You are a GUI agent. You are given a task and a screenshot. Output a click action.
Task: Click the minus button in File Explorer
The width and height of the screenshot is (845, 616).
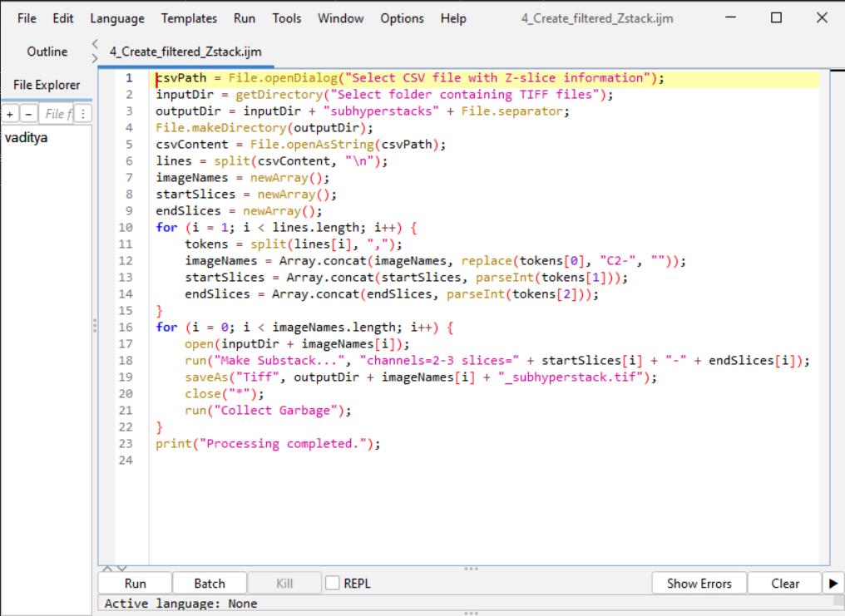28,114
